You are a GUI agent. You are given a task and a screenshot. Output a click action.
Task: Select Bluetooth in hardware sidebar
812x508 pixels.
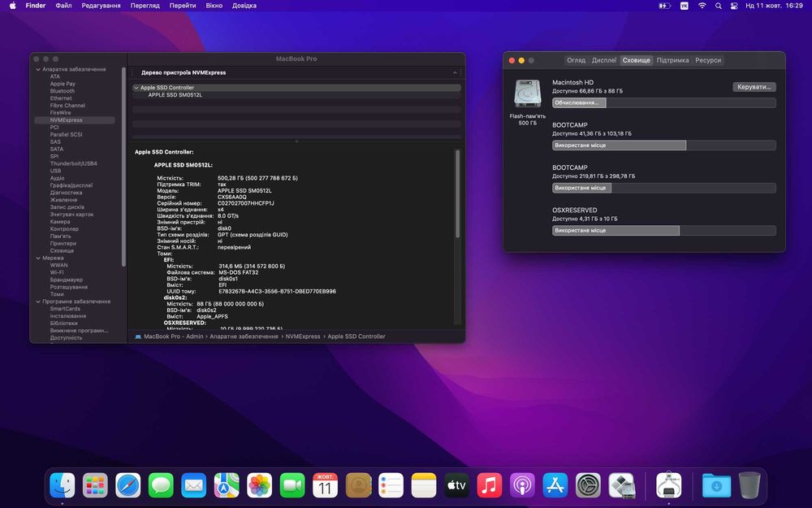pyautogui.click(x=63, y=91)
